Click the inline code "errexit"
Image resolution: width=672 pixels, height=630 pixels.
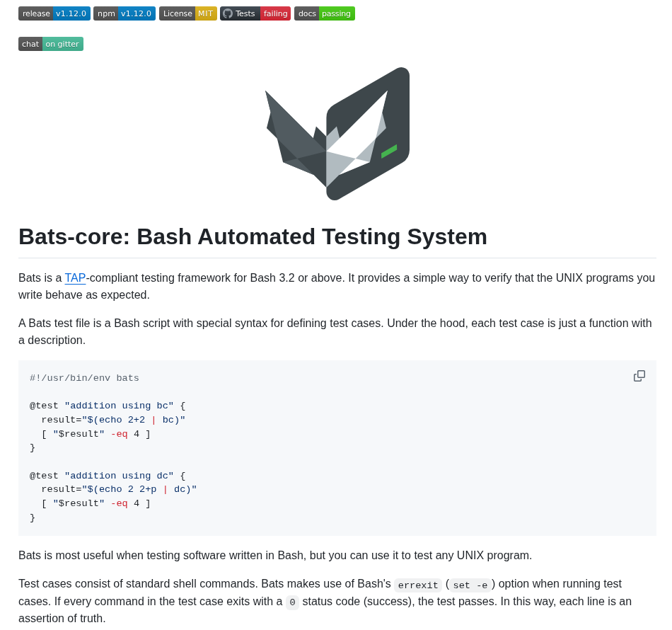click(418, 585)
